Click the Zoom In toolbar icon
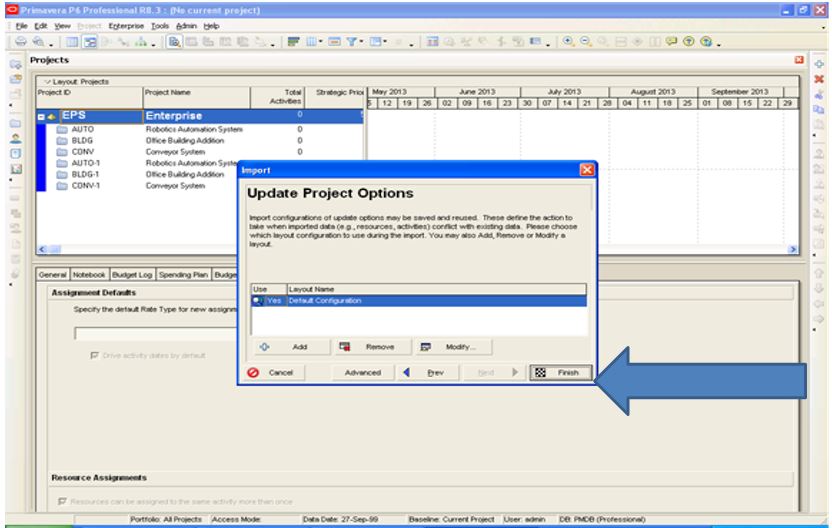Image resolution: width=832 pixels, height=528 pixels. 568,43
